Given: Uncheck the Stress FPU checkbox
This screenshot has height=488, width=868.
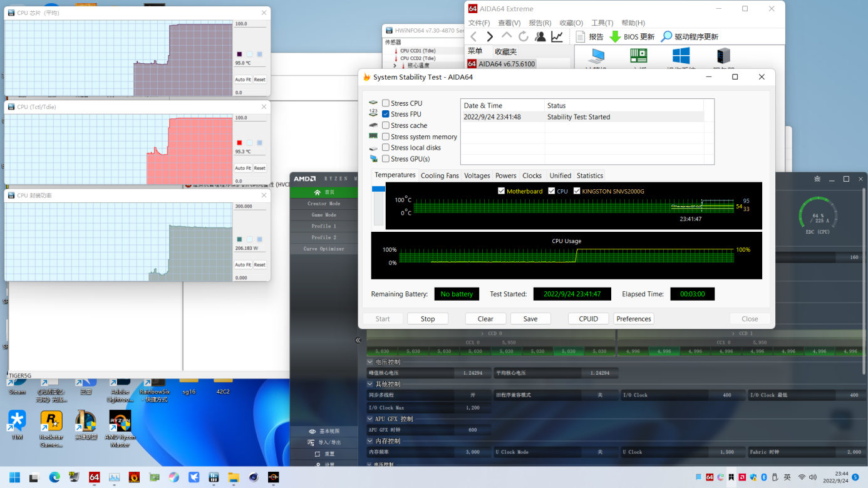Looking at the screenshot, I should [386, 115].
